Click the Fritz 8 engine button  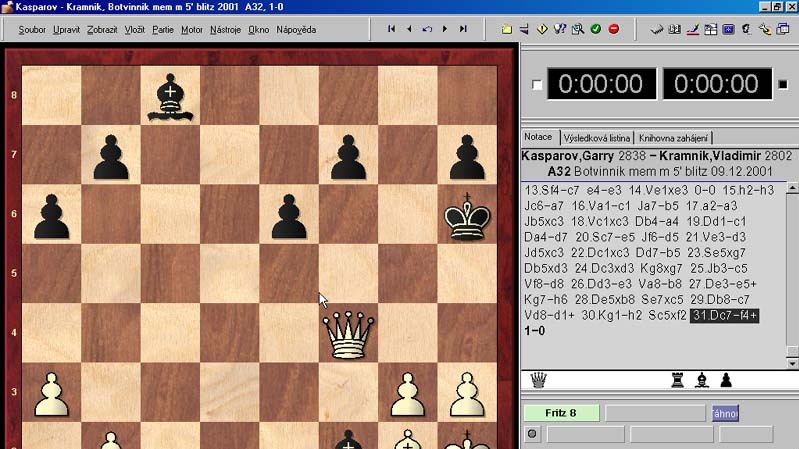pyautogui.click(x=560, y=413)
